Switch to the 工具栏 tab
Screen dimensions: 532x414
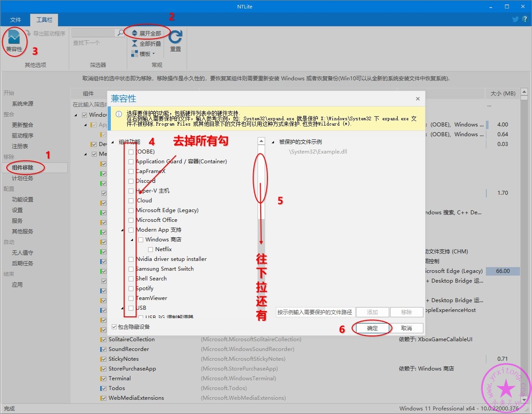coord(44,20)
